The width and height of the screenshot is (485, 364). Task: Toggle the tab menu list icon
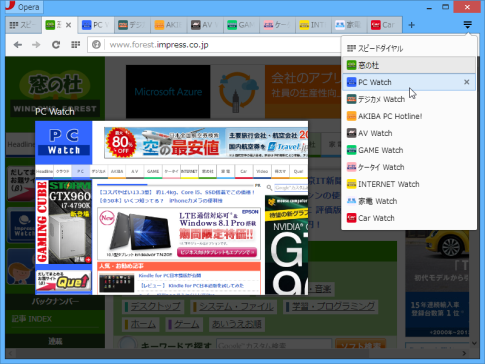coord(468,25)
